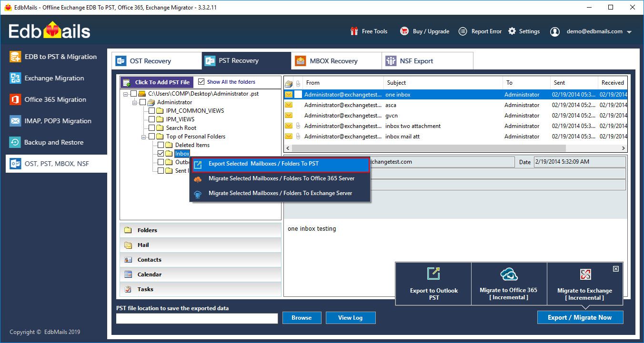644x343 pixels.
Task: Click the Migrate to Exchange icon
Action: coord(585,274)
